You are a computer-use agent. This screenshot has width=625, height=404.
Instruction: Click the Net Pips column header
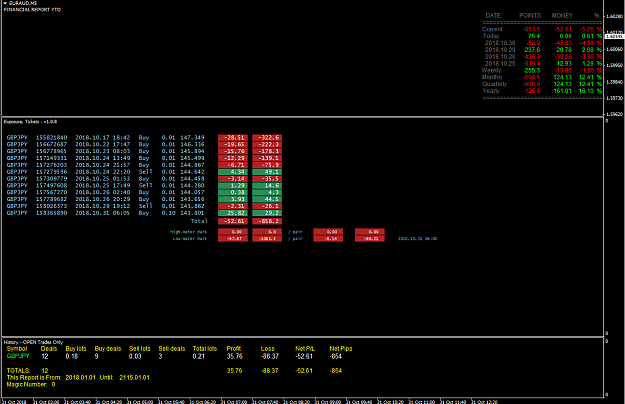point(341,349)
